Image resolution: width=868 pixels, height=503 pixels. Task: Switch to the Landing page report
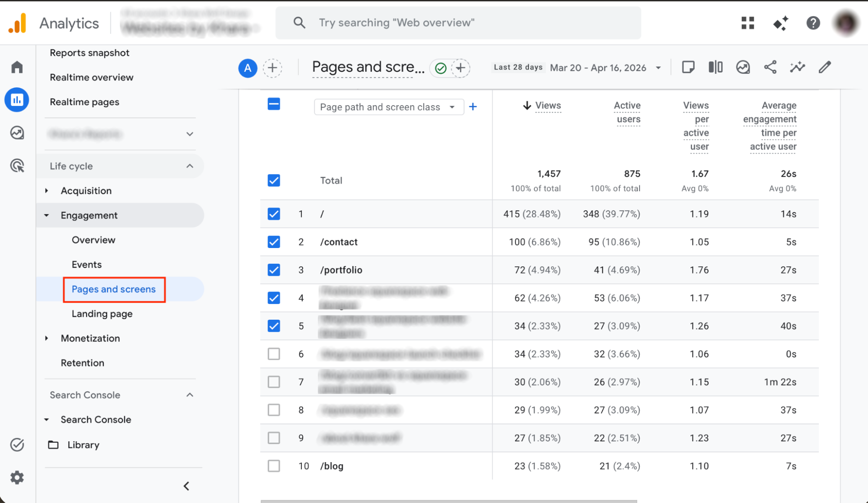(x=102, y=314)
